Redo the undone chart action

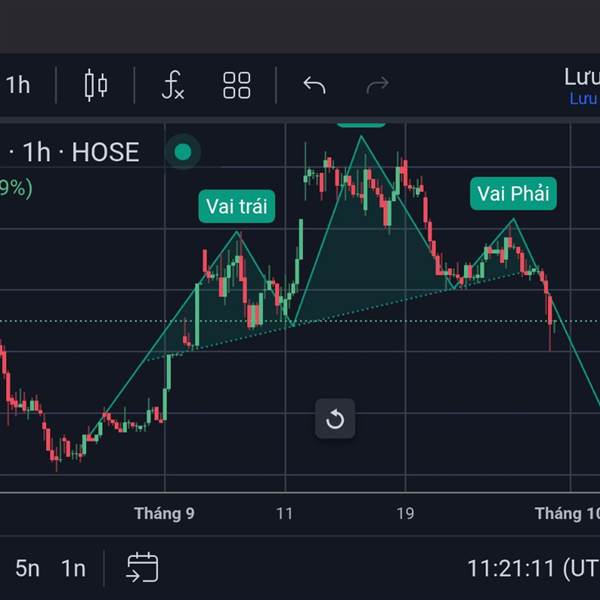point(377,85)
